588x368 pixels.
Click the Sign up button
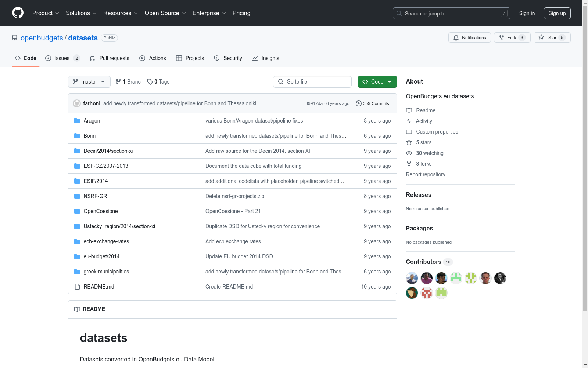click(x=557, y=13)
